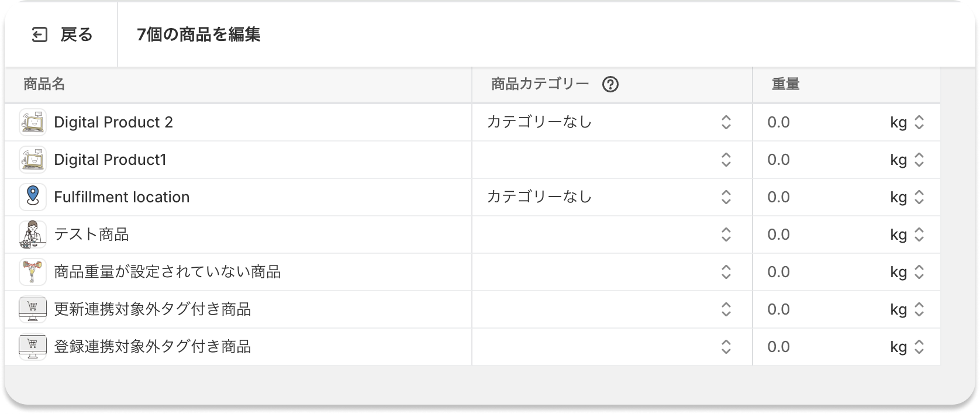Click the laptop thumbnail for Digital Product1

[33, 160]
